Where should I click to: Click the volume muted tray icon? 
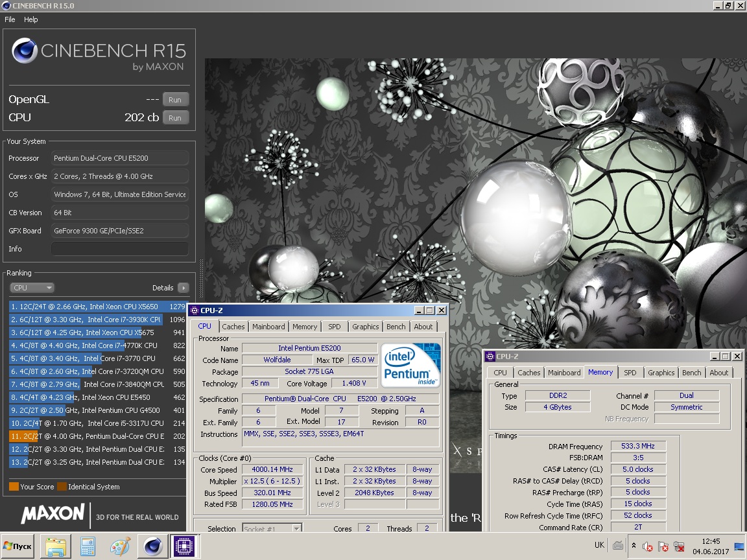tap(647, 546)
